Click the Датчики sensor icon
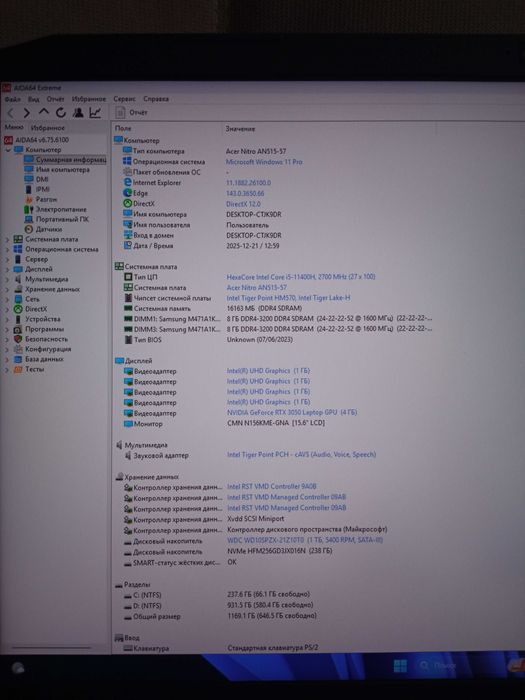The height and width of the screenshot is (700, 525). 29,229
